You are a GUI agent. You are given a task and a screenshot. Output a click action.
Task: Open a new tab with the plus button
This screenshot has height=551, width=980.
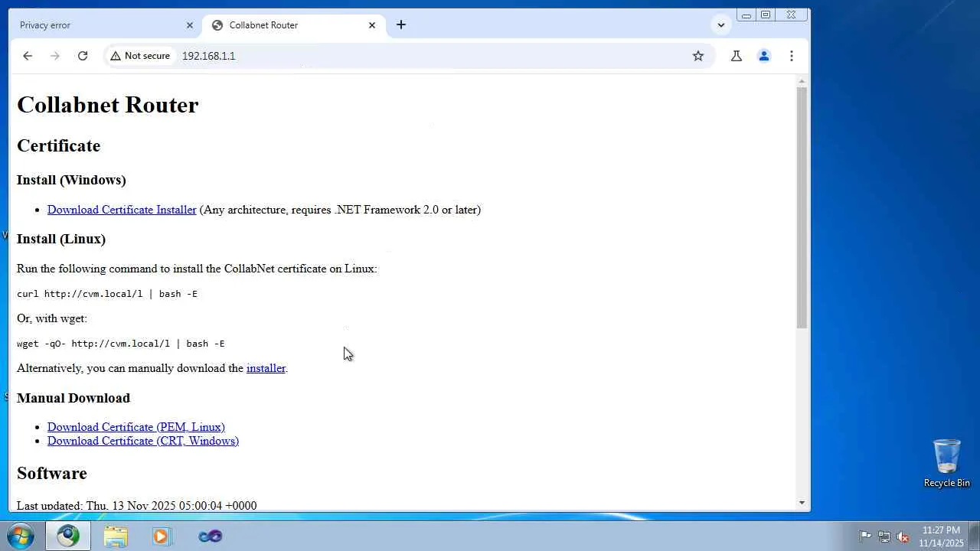401,24
